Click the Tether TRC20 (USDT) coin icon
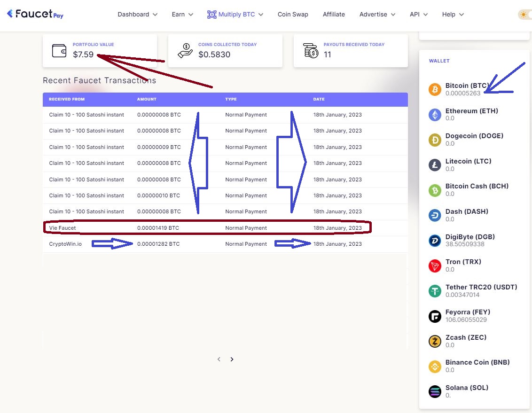Viewport: 532px width, 413px height. tap(435, 291)
